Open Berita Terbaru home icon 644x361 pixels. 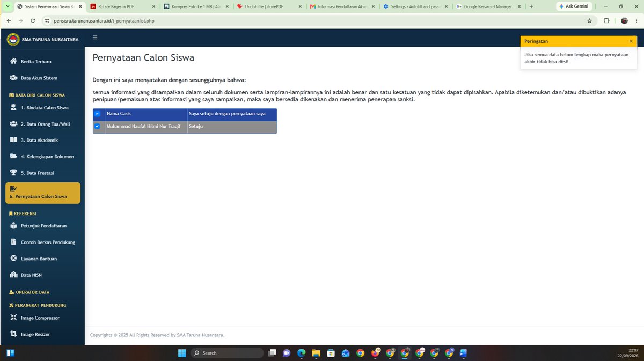(13, 61)
